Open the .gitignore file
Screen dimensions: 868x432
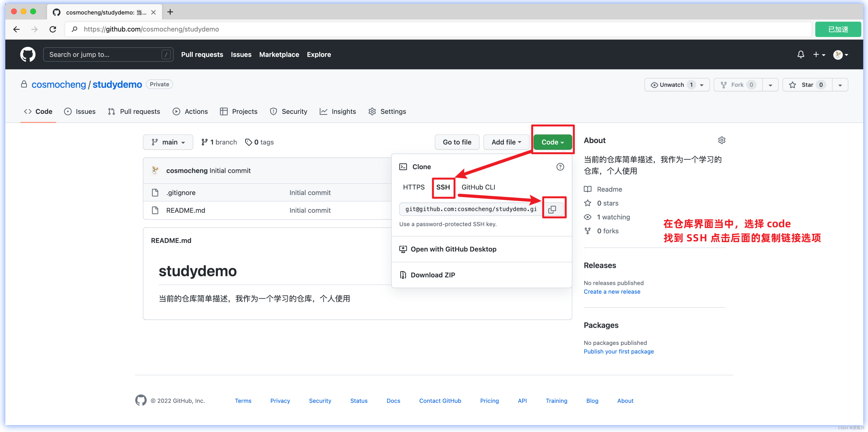click(181, 193)
